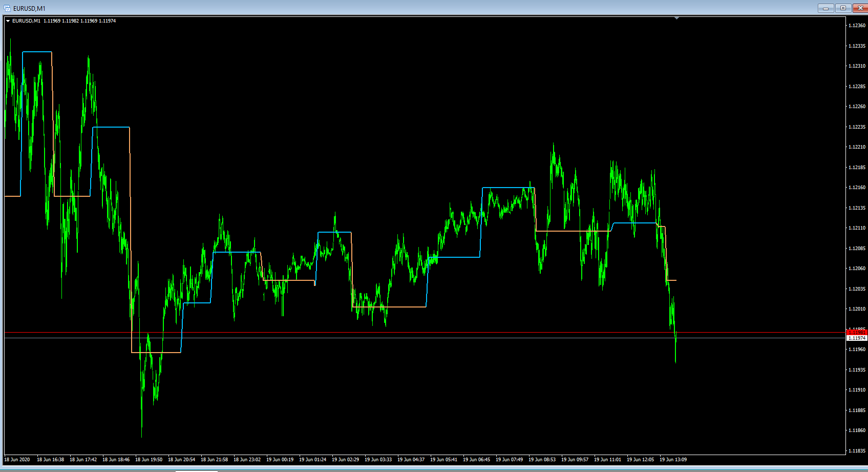
Task: Click the 1.12160 price scale label
Action: pyautogui.click(x=857, y=188)
